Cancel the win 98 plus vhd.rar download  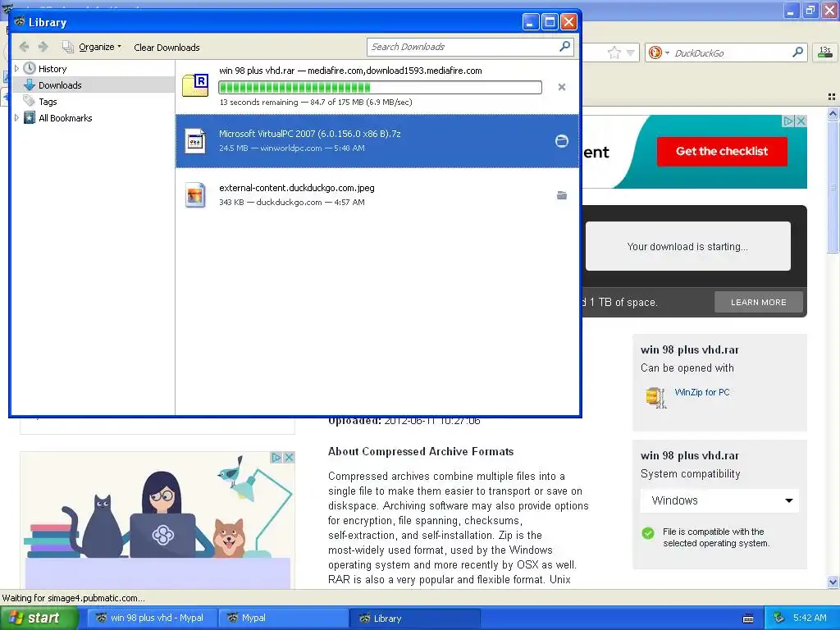point(561,87)
